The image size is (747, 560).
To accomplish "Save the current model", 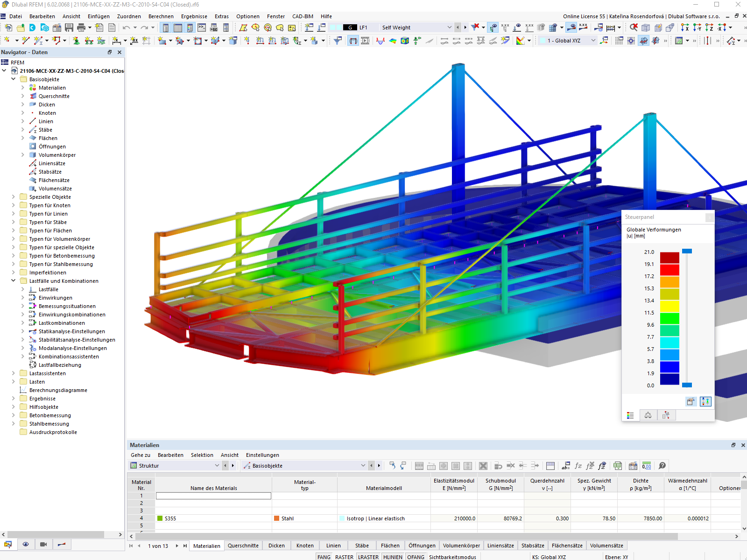I will tap(70, 27).
